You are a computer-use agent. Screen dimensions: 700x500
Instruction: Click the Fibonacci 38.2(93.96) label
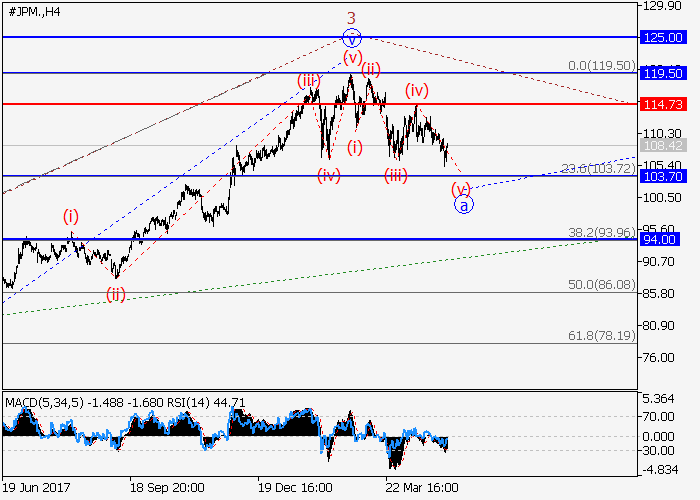[601, 233]
